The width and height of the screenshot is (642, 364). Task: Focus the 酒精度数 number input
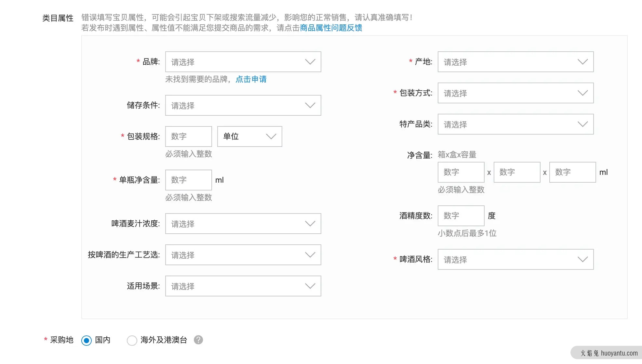pyautogui.click(x=461, y=216)
